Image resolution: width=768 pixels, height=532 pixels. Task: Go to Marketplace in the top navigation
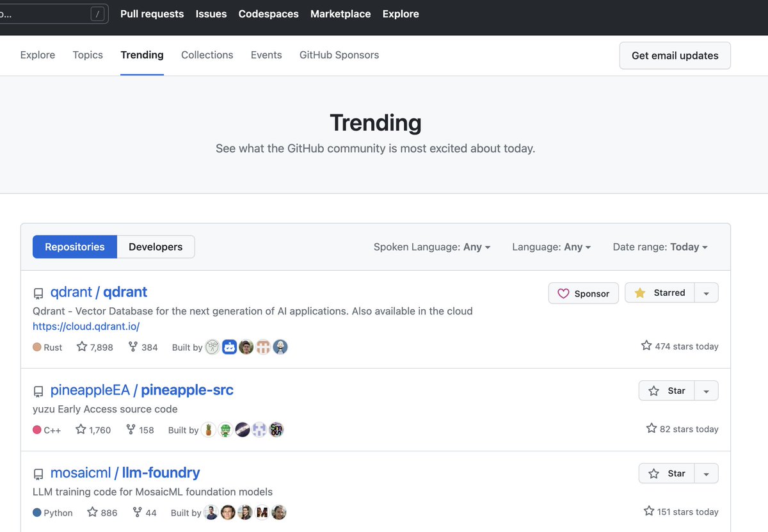click(340, 14)
